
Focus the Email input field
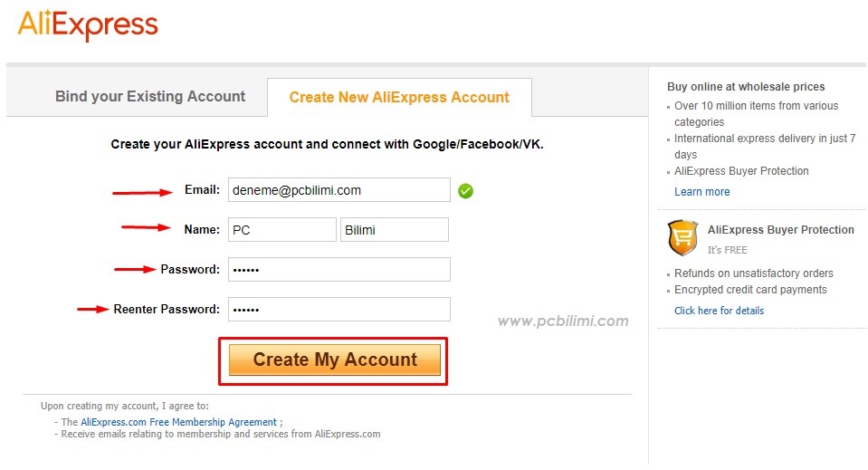click(339, 190)
